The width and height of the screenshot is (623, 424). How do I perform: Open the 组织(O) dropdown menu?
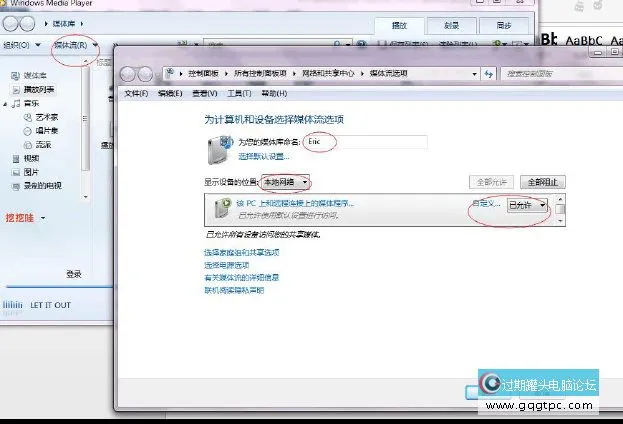click(x=21, y=45)
